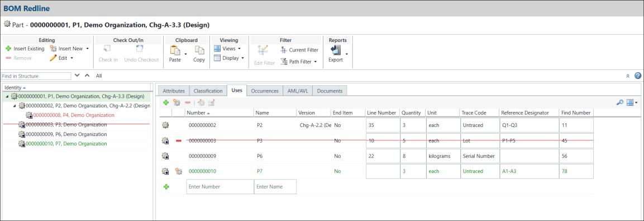Open the Insert New dropdown arrow
This screenshot has height=221, width=644.
tap(88, 49)
